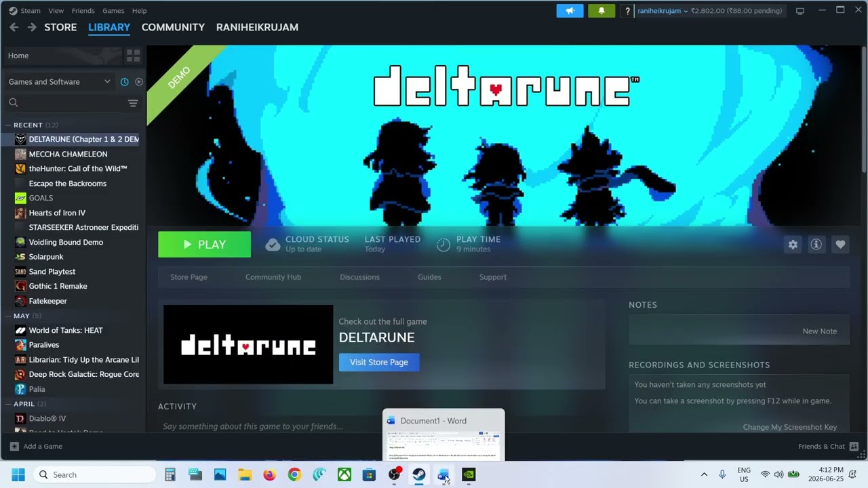Click the cloud status checkmark icon

(x=273, y=245)
